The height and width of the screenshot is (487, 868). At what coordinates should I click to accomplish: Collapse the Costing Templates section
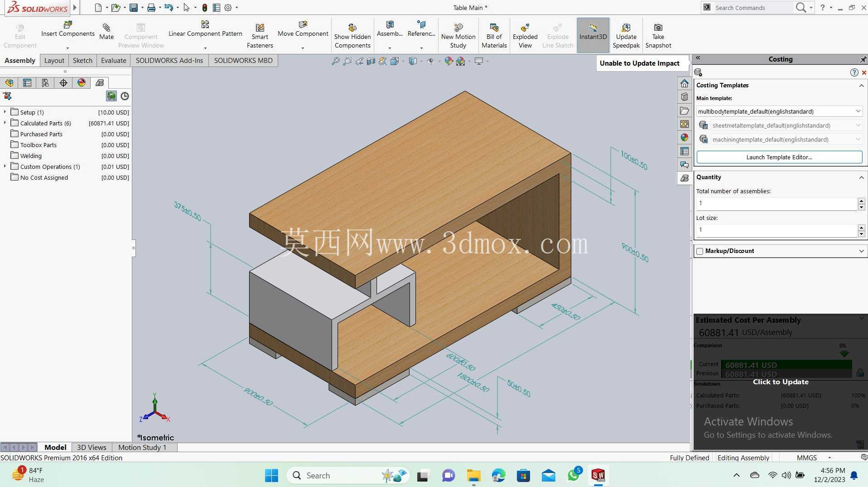[x=861, y=86]
